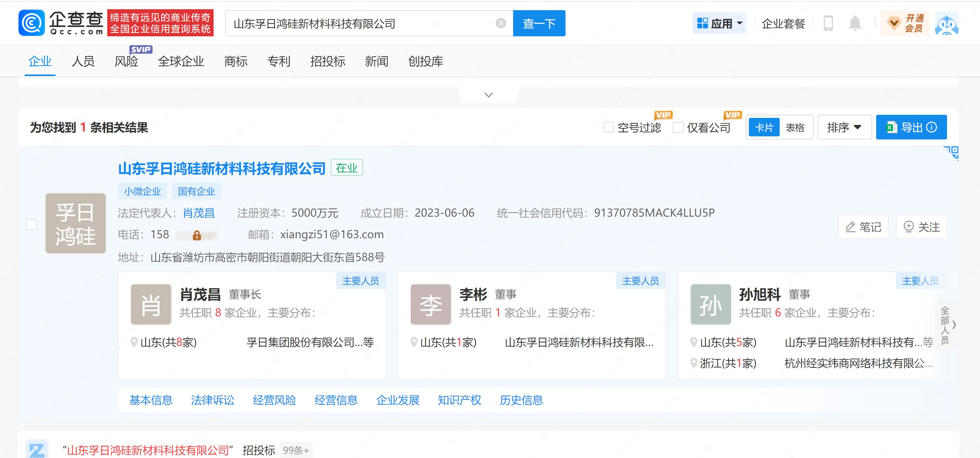This screenshot has width=980, height=458.
Task: Expand the collapsed filter panel chevron
Action: [488, 94]
